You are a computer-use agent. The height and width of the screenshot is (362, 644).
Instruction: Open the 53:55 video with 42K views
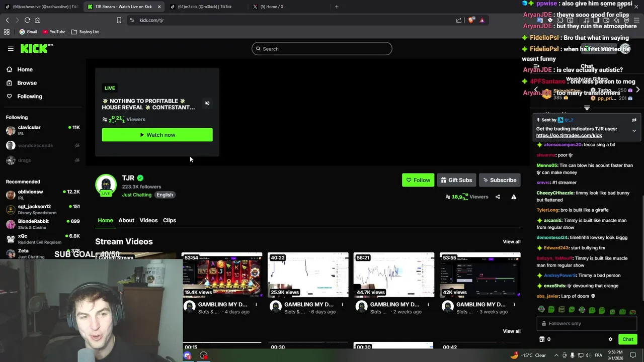480,275
